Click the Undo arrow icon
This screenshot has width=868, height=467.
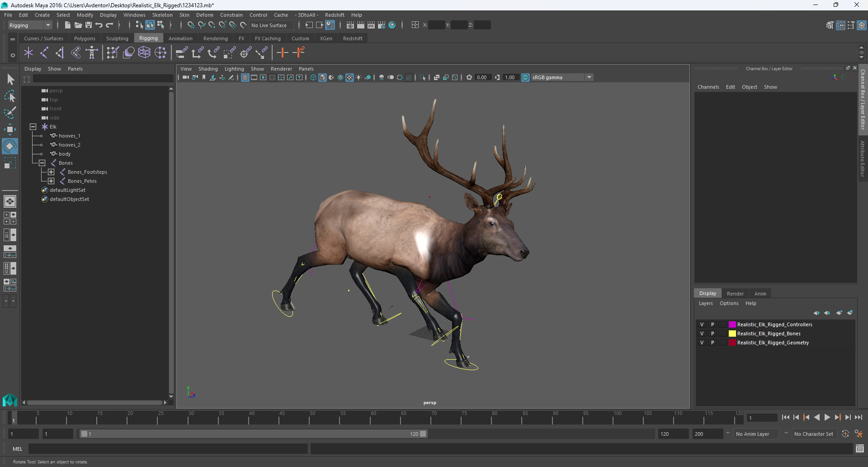click(x=99, y=25)
